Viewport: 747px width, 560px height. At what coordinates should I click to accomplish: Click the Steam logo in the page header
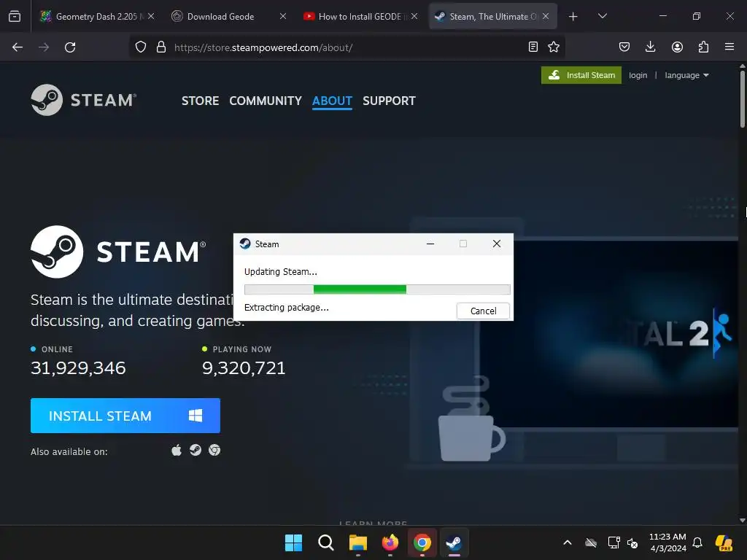pos(84,100)
